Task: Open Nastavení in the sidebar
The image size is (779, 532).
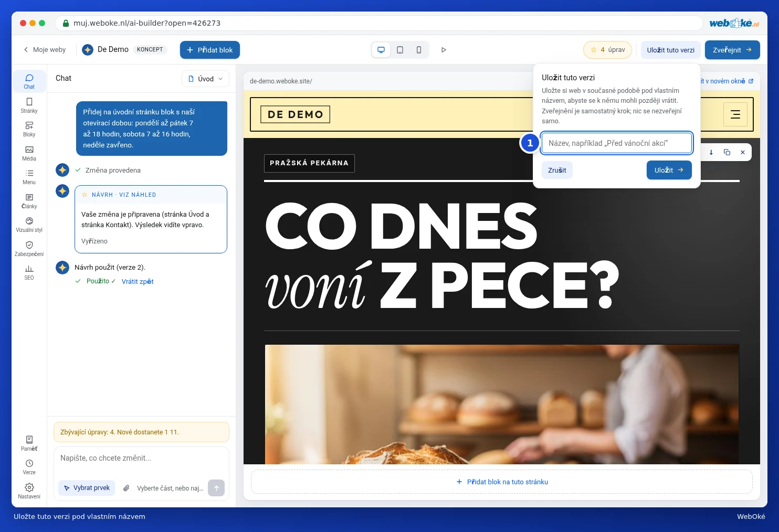Action: click(29, 491)
